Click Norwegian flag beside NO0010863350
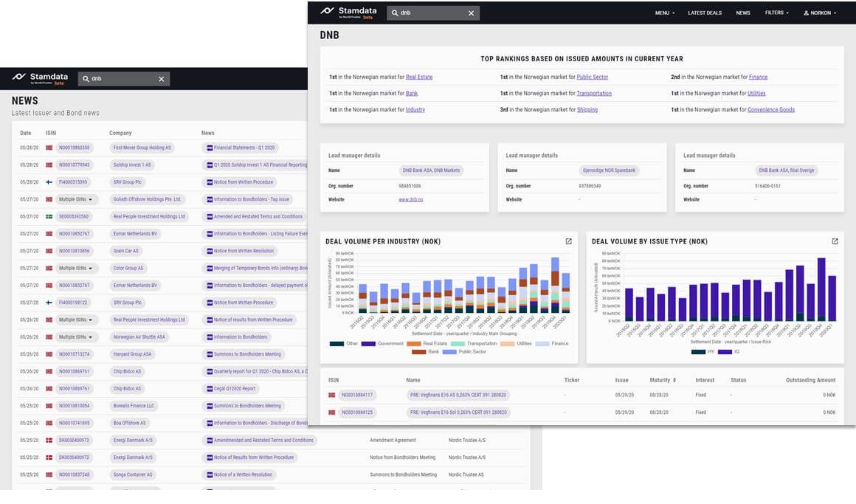 coord(49,148)
